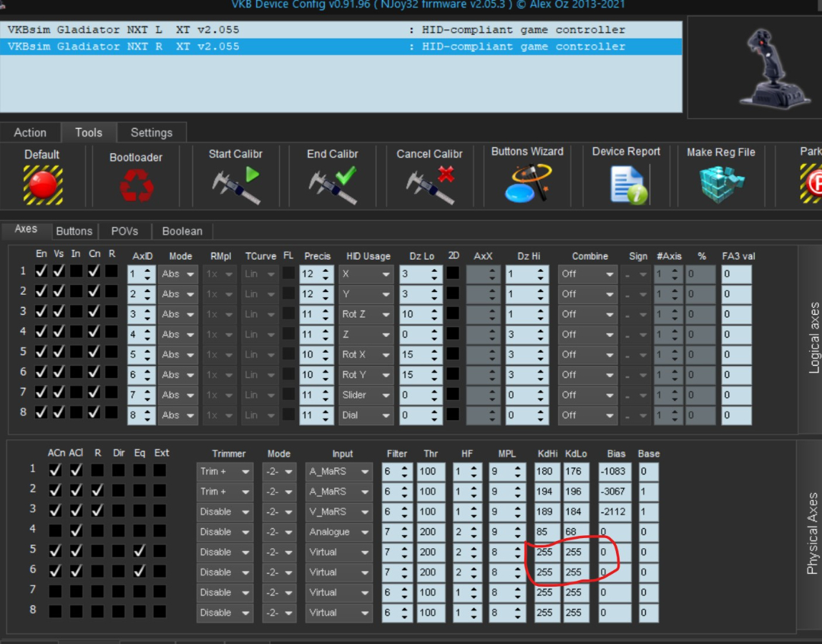Screen dimensions: 822x644
Task: Click Filter stepper for physical axis 4
Action: pos(404,532)
